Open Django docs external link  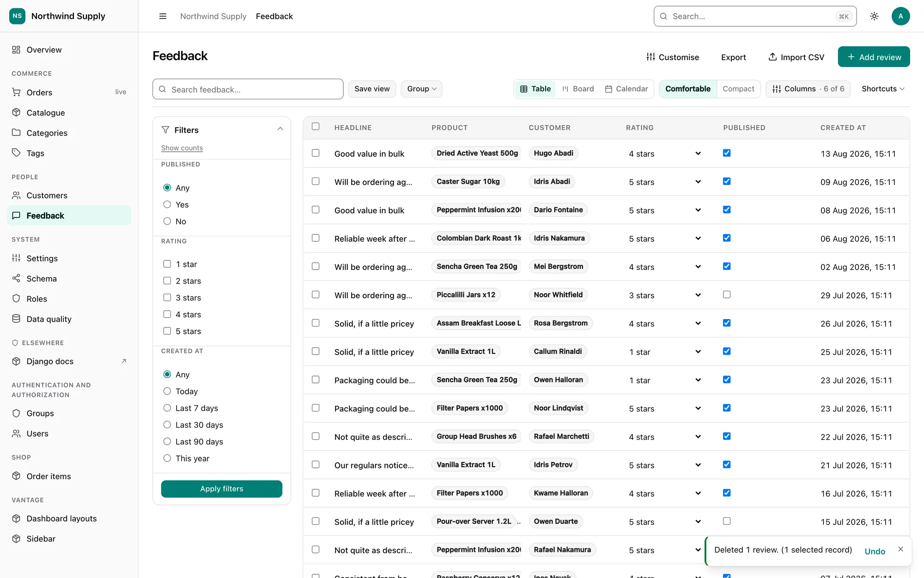69,362
